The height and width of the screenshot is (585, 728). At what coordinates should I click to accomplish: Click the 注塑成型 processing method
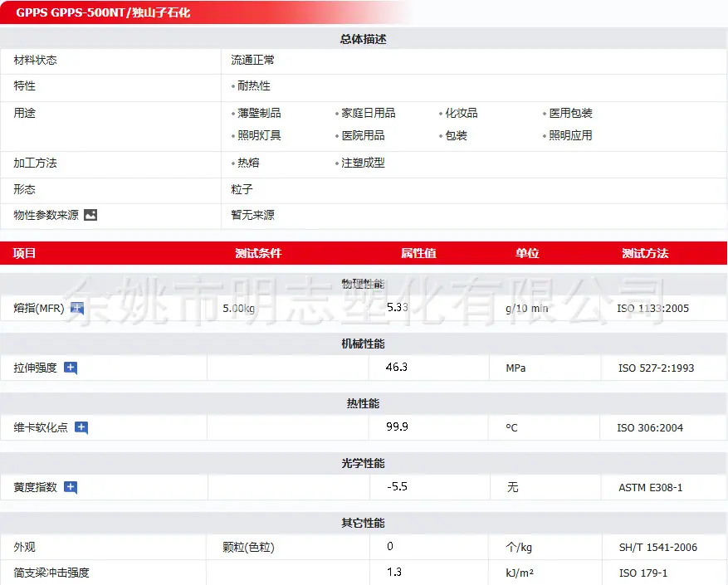pos(363,163)
